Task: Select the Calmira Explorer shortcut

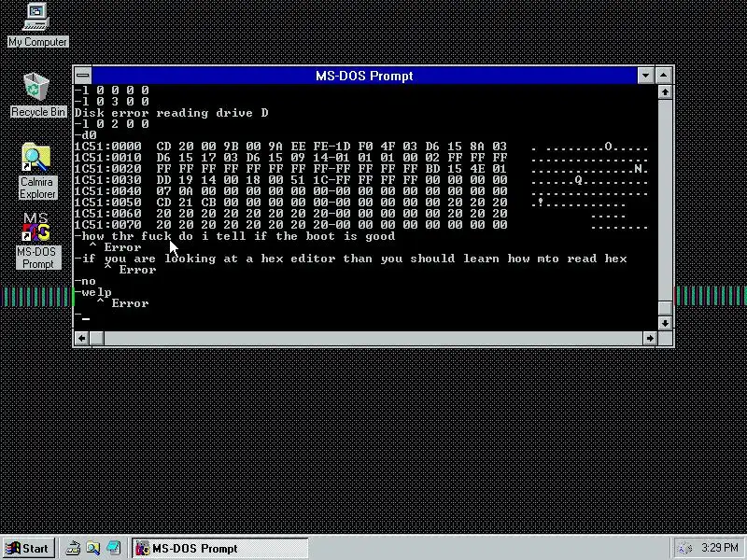Action: [37, 172]
